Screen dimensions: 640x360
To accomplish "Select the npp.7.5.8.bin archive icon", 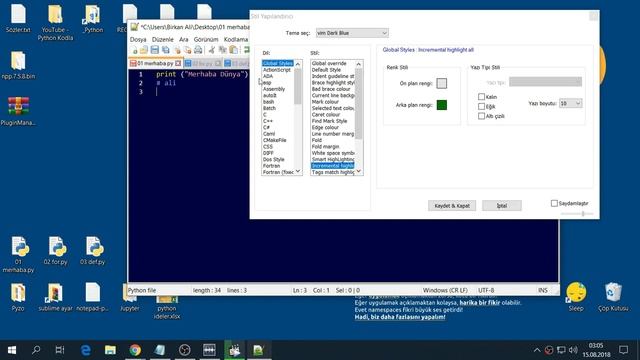I will (18, 65).
